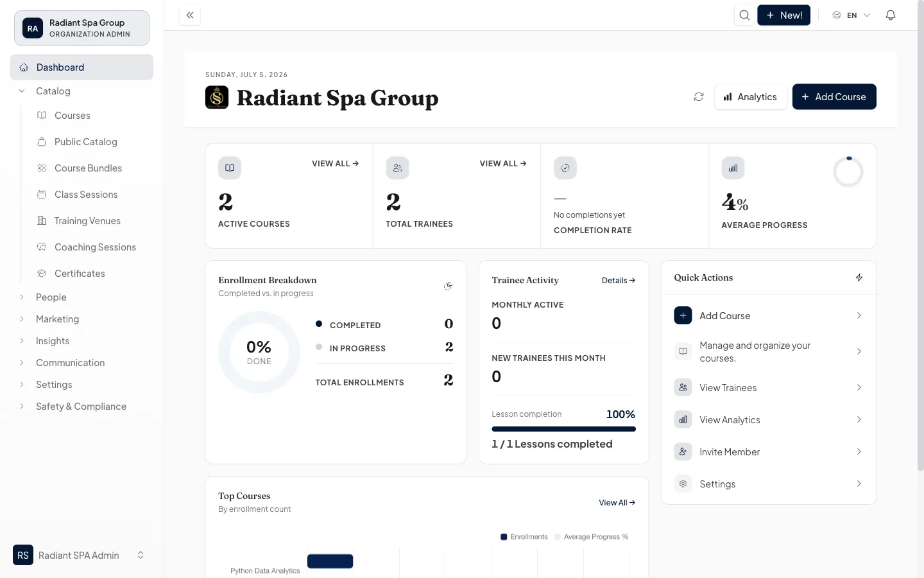Open Training Venues page
The image size is (924, 578).
[x=87, y=221]
